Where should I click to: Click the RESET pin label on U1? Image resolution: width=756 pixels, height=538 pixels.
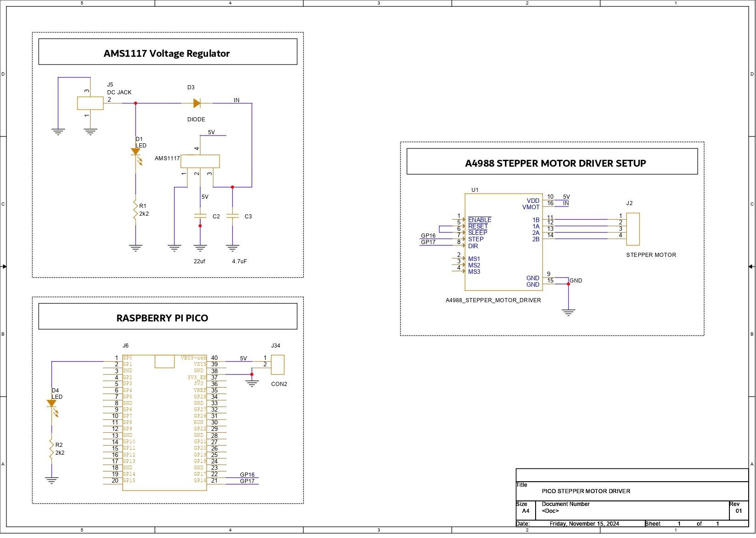(478, 226)
